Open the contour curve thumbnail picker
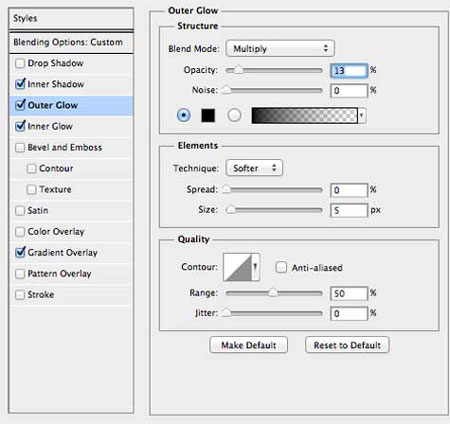This screenshot has width=450, height=424. click(x=237, y=267)
